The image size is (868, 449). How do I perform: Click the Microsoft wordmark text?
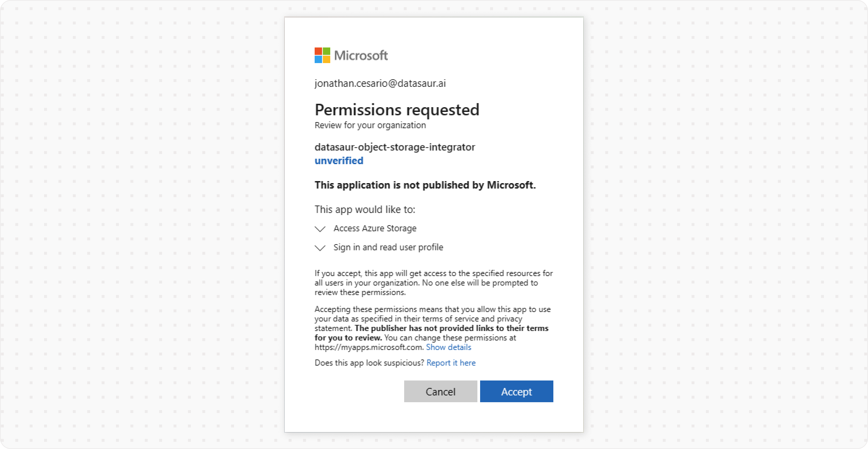click(361, 55)
